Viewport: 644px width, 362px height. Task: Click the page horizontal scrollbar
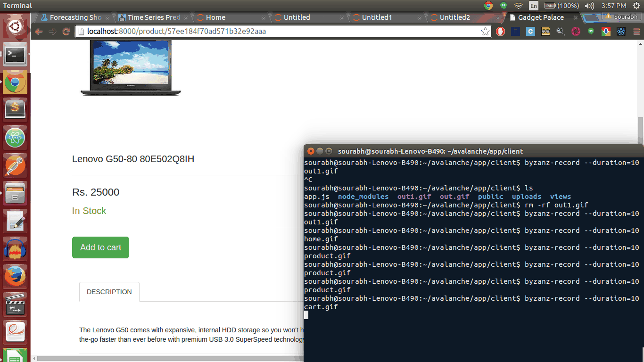coord(170,359)
